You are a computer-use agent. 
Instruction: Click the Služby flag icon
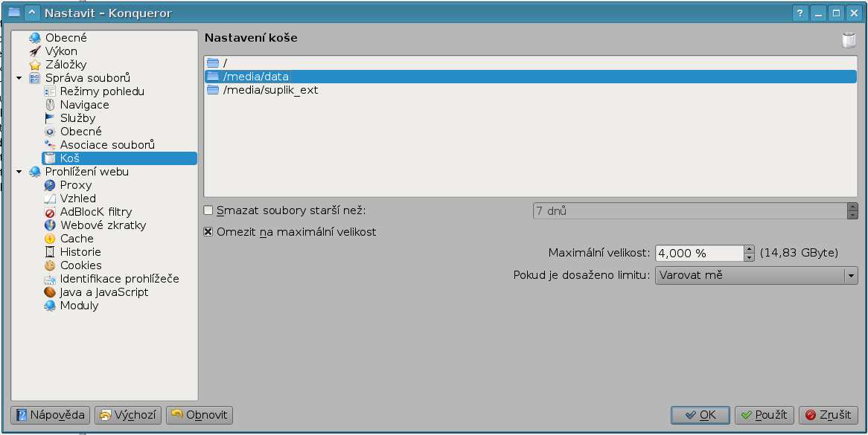coord(50,118)
